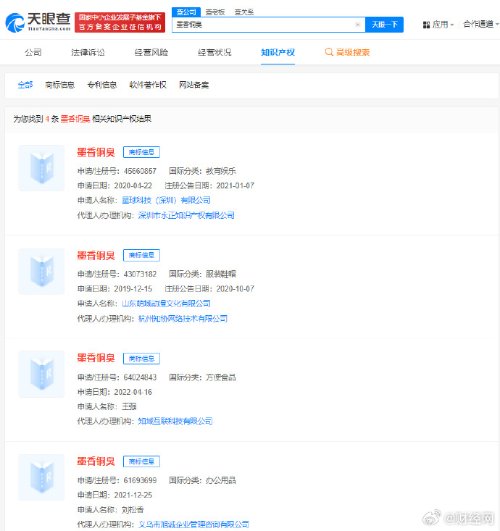The height and width of the screenshot is (531, 500).
Task: Select announcement date 2021-01-07
Action: pyautogui.click(x=235, y=186)
